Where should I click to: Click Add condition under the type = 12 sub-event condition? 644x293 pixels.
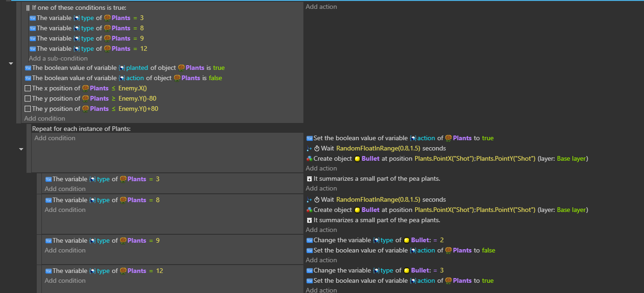pyautogui.click(x=65, y=281)
